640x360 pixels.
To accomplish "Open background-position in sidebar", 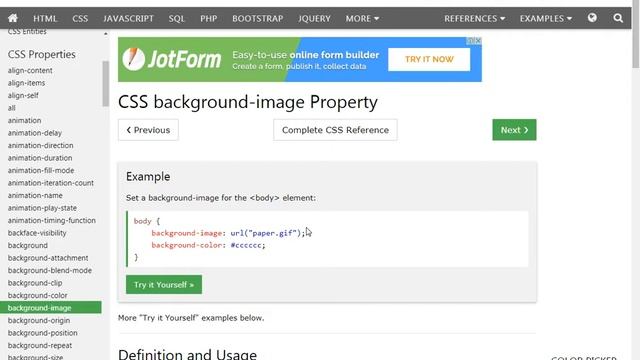I will (42, 333).
